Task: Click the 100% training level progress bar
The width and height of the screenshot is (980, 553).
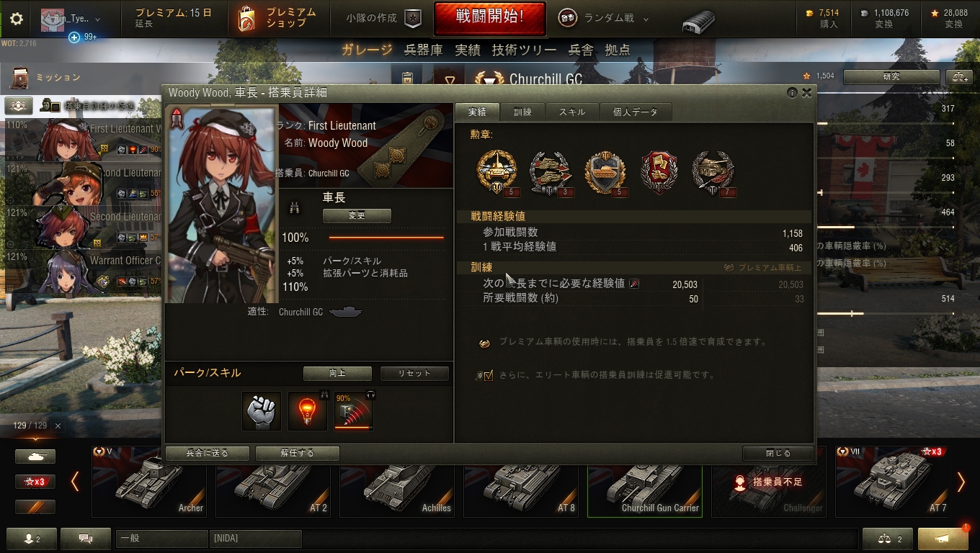Action: click(x=387, y=238)
